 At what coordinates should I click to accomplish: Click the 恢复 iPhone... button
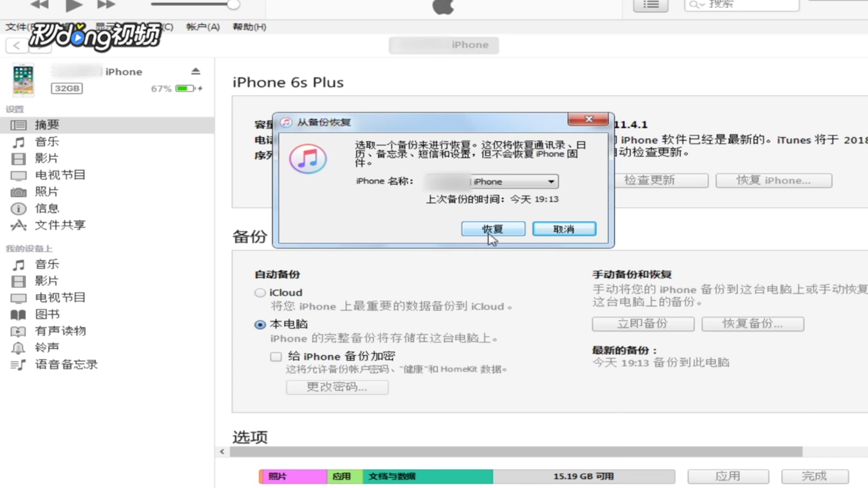(x=774, y=180)
